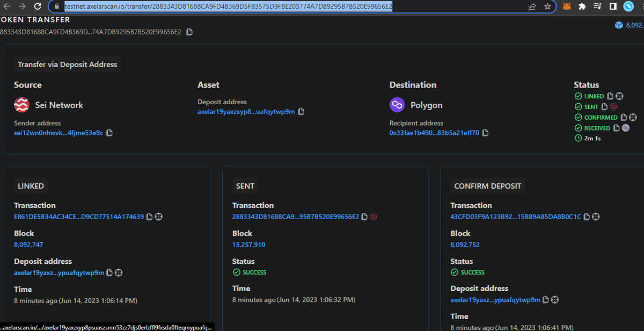
Task: Open CONFIRM DEPOSIT card deposit address link
Action: 495,300
